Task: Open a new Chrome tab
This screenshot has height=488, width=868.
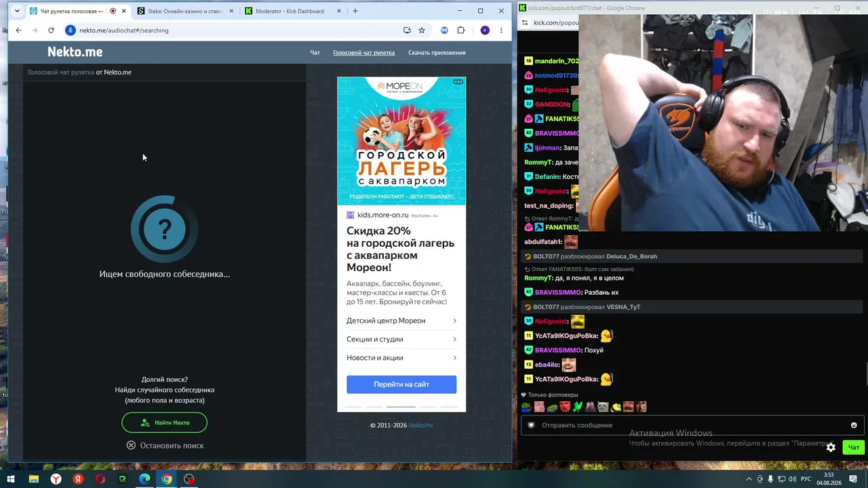Action: 355,11
